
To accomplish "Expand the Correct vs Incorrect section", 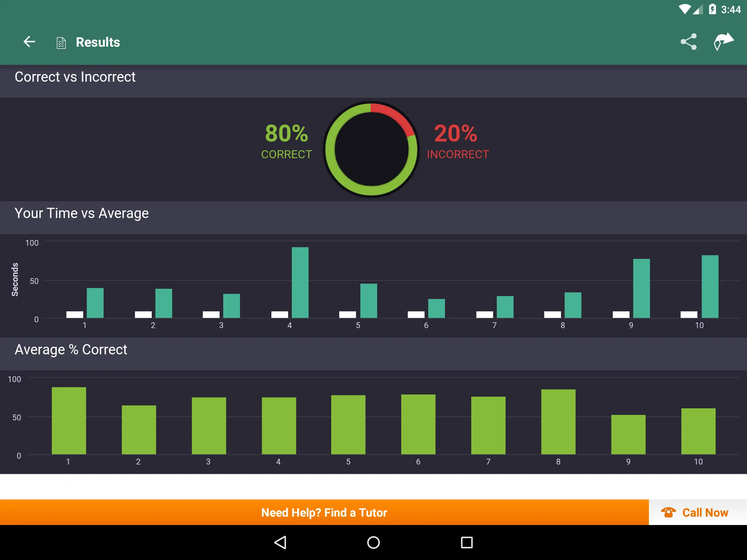I will point(373,77).
